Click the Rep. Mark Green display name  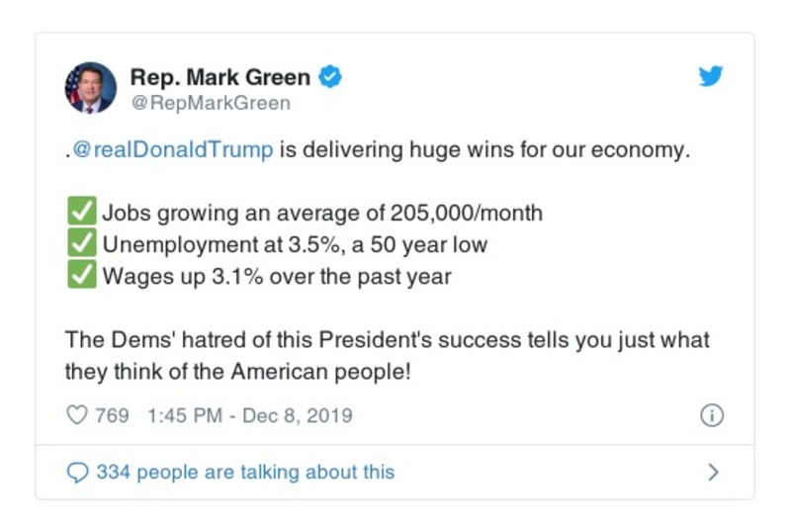point(219,77)
